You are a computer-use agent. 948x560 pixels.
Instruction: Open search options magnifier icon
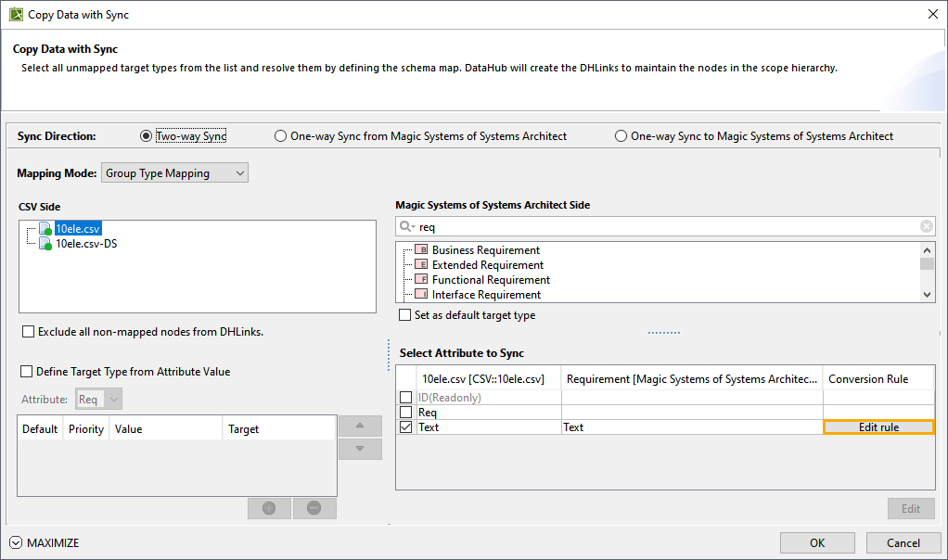pyautogui.click(x=406, y=226)
